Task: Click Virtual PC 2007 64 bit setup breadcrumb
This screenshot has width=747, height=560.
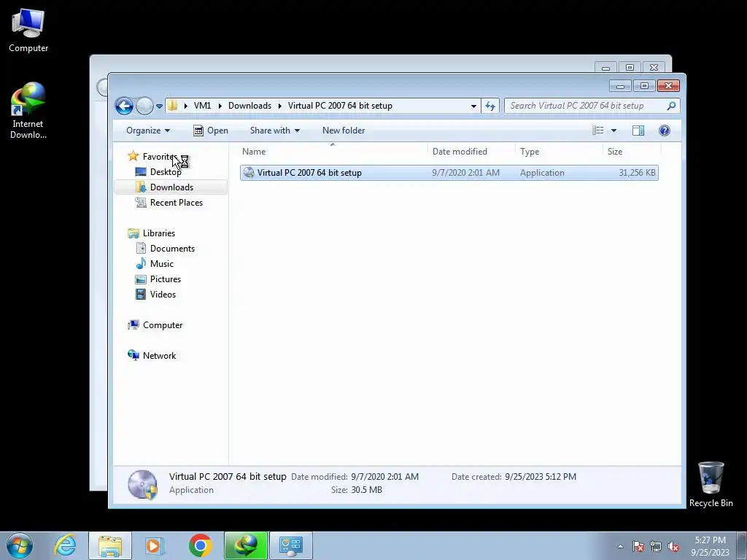Action: point(340,106)
